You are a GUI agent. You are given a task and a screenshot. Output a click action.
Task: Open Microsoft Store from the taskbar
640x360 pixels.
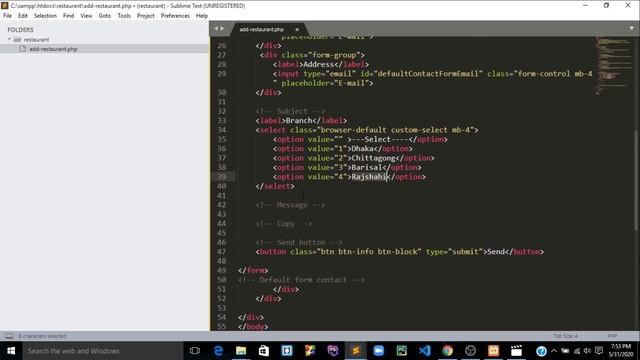tap(264, 351)
